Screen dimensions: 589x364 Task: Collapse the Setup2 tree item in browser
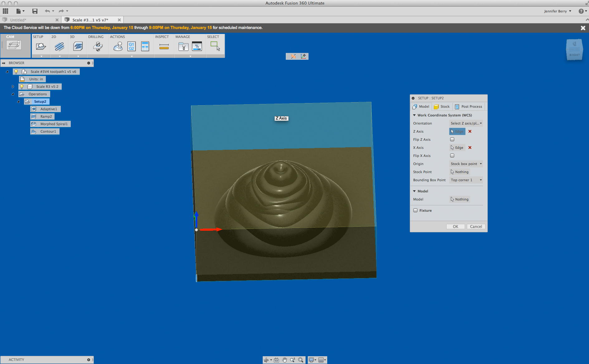(18, 102)
